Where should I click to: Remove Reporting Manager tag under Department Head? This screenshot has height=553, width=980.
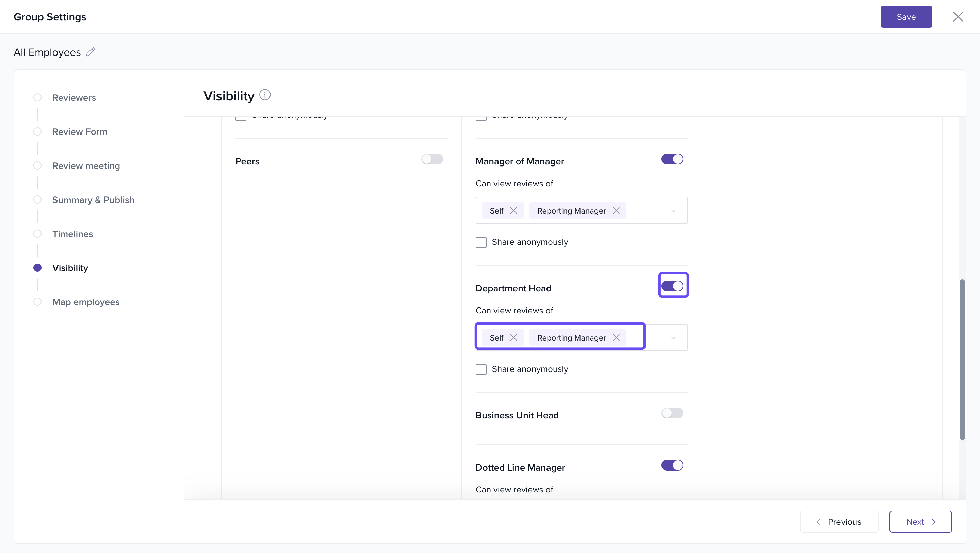tap(616, 337)
